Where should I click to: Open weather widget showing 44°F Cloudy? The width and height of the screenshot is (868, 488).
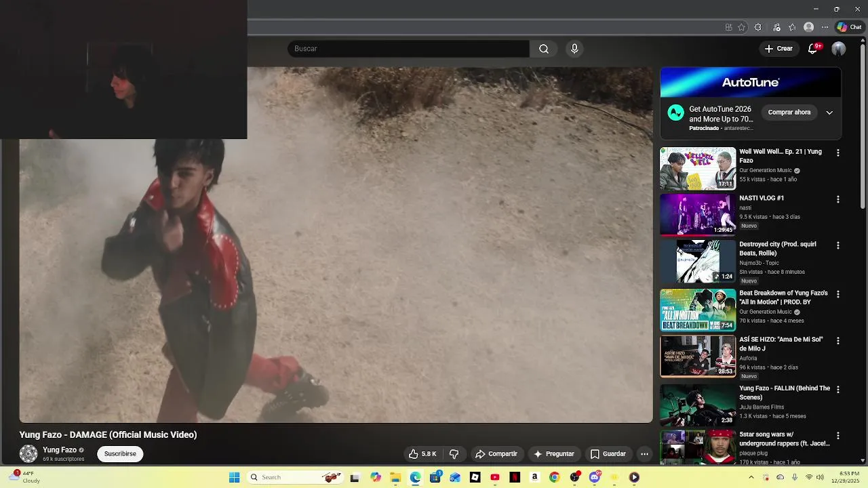[26, 477]
